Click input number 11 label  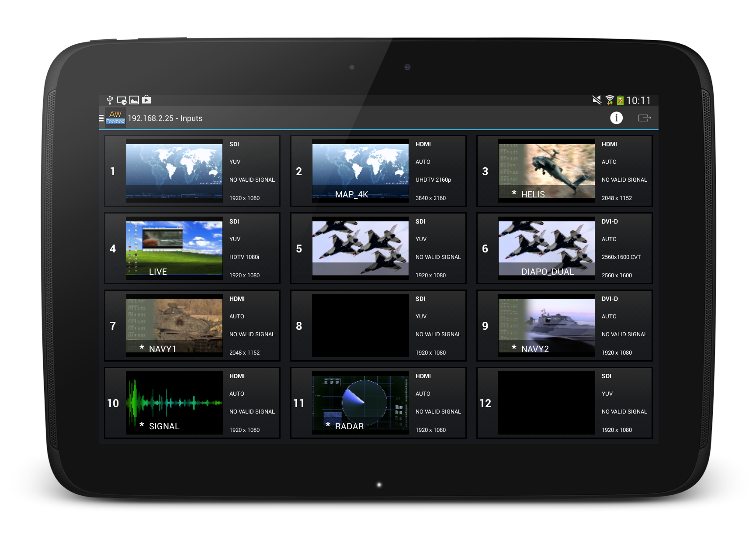[299, 403]
